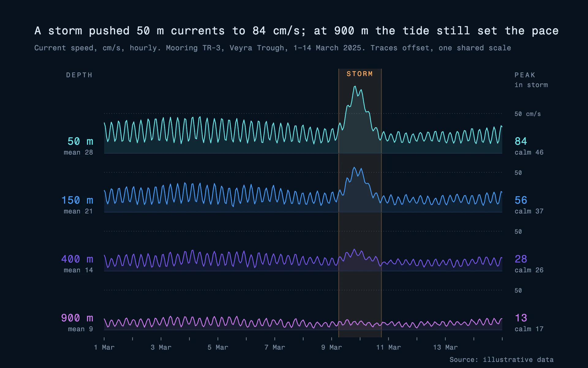Click 'Source: illustrative data' footer
The image size is (588, 368).
(x=502, y=359)
